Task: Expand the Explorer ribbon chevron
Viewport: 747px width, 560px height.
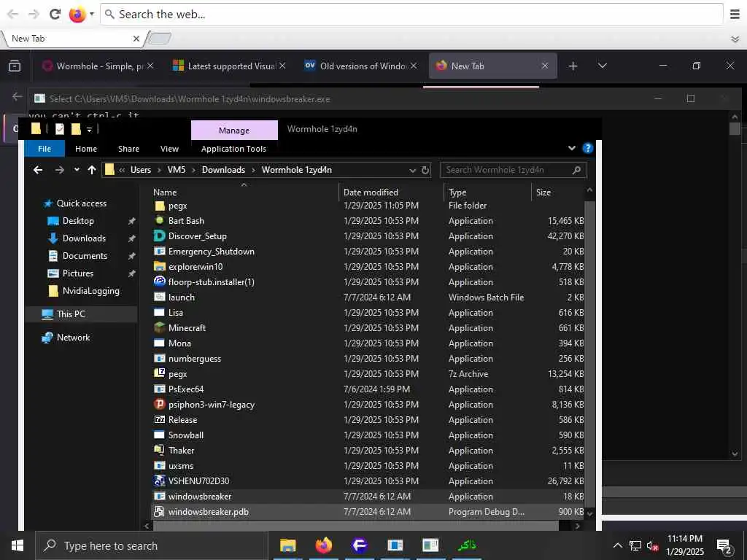Action: (572, 148)
